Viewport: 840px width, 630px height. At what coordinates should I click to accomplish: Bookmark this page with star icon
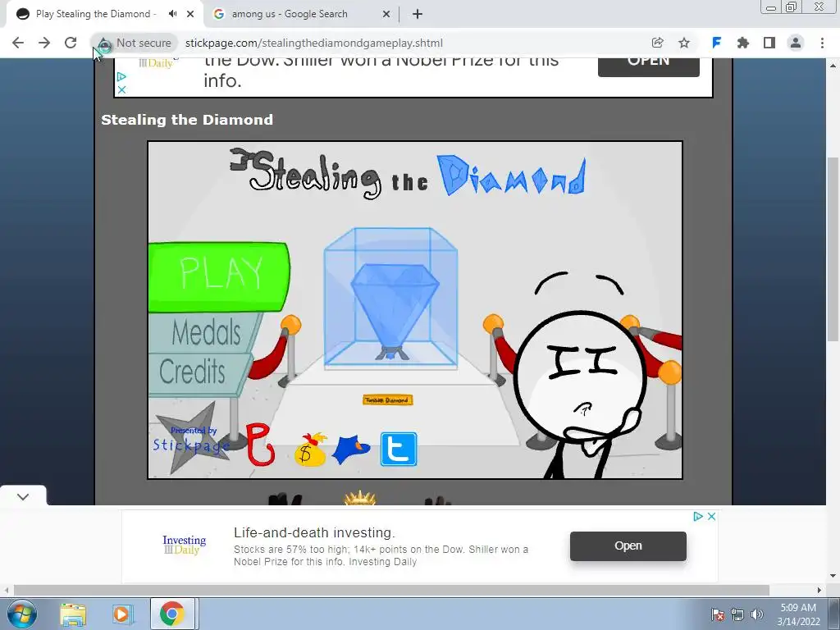tap(684, 43)
